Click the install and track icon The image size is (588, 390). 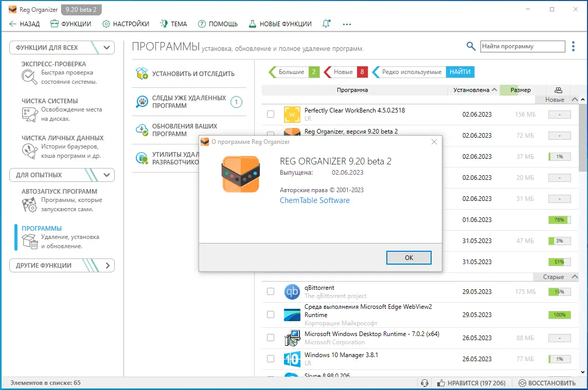click(x=142, y=73)
